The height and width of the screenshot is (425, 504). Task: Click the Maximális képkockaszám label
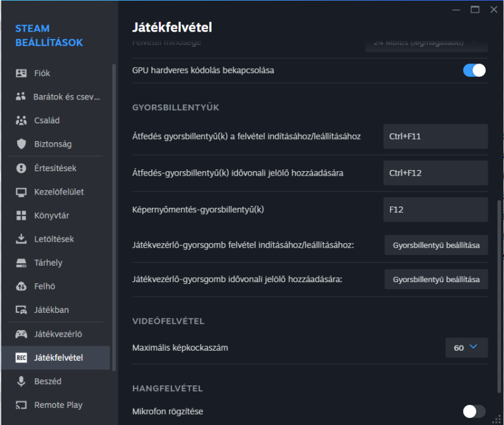(180, 348)
